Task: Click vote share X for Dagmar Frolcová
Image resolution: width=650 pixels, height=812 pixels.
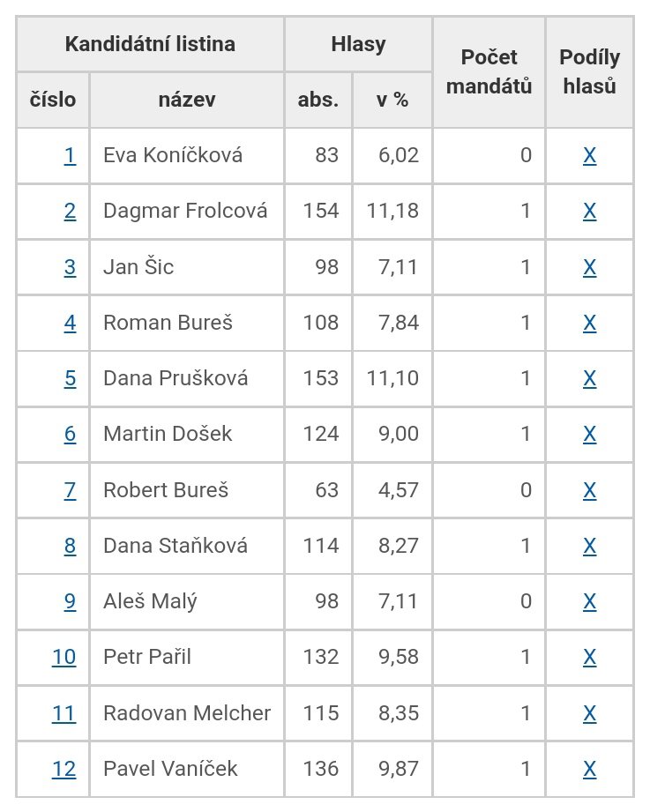Action: [590, 212]
